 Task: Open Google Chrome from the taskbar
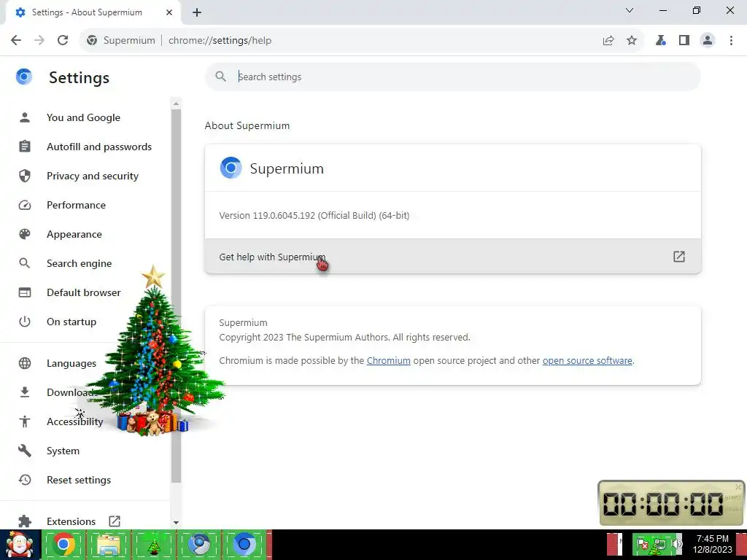[63, 545]
